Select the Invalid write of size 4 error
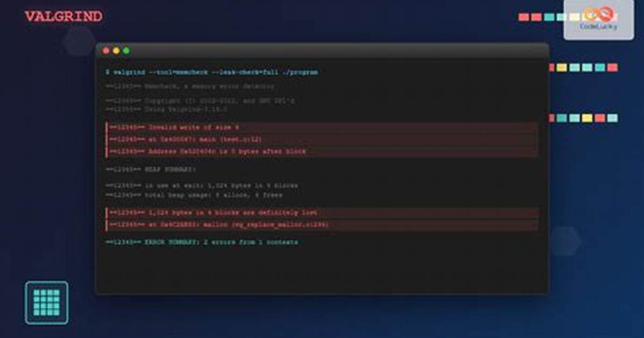The image size is (644, 338). 322,128
